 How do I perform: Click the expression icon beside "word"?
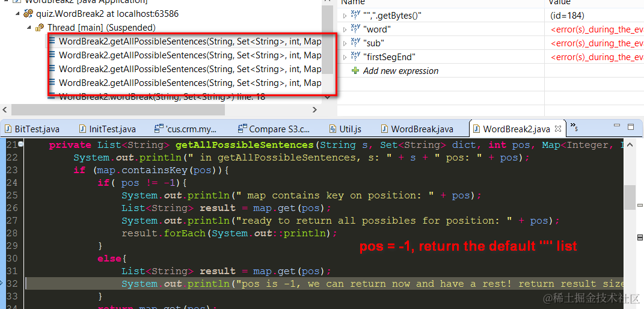[x=356, y=29]
